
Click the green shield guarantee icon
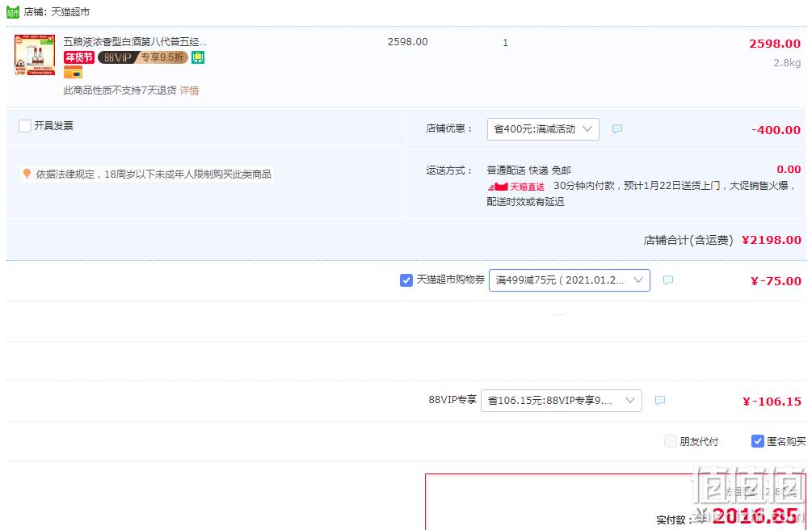pyautogui.click(x=198, y=57)
